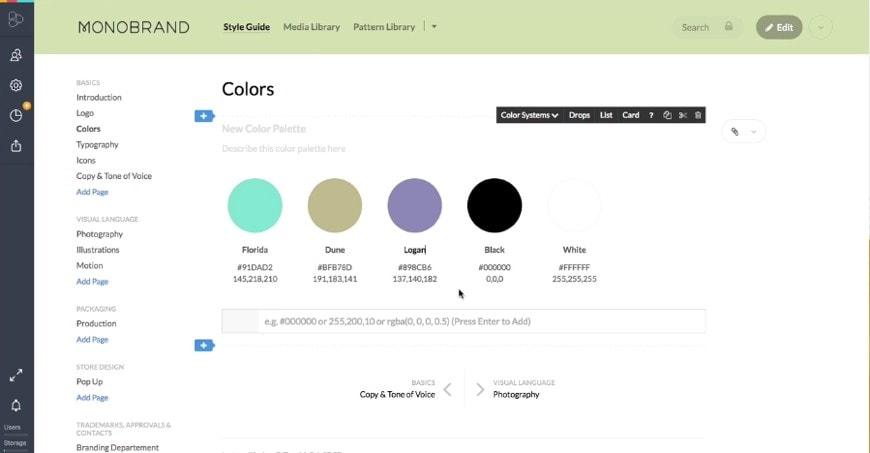The width and height of the screenshot is (870, 453).
Task: Open the settings gear in sidebar
Action: tap(16, 85)
